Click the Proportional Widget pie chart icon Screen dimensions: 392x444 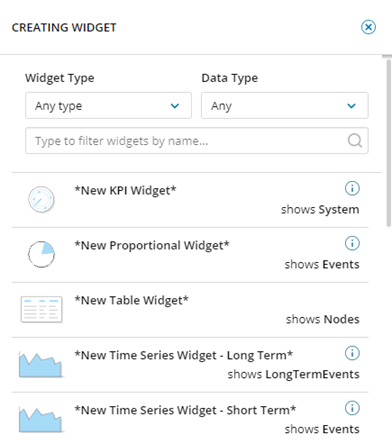tap(41, 254)
